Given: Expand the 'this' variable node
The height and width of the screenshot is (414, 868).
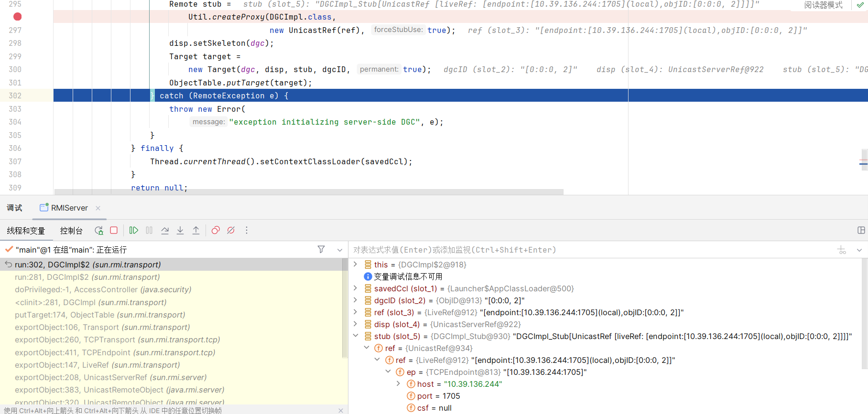Looking at the screenshot, I should [x=355, y=264].
